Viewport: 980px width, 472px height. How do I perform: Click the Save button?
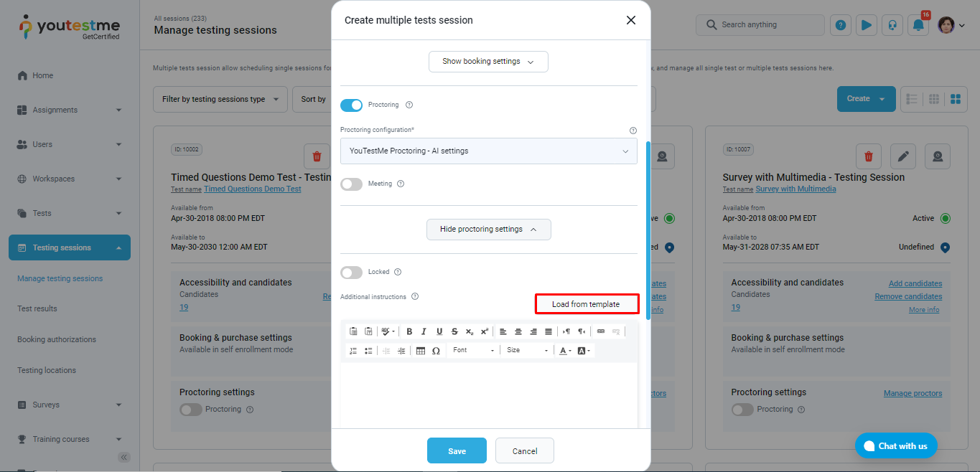point(457,451)
